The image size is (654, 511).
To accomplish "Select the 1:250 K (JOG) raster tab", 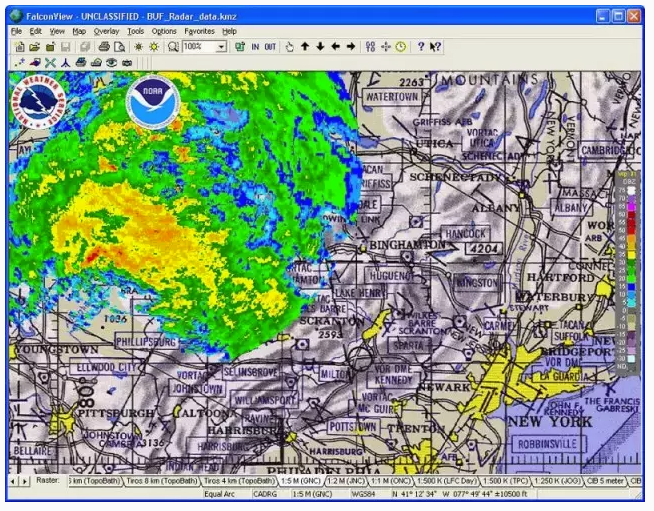I will [557, 481].
